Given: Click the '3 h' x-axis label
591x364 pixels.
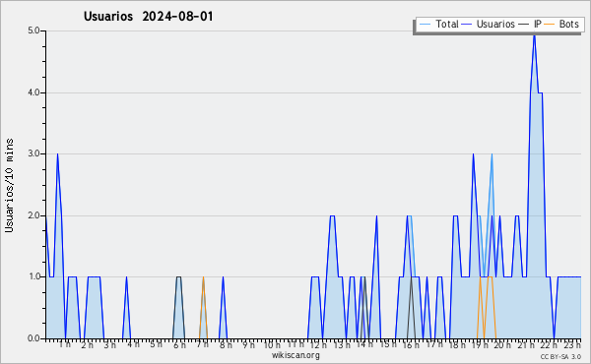Looking at the screenshot, I should (110, 345).
